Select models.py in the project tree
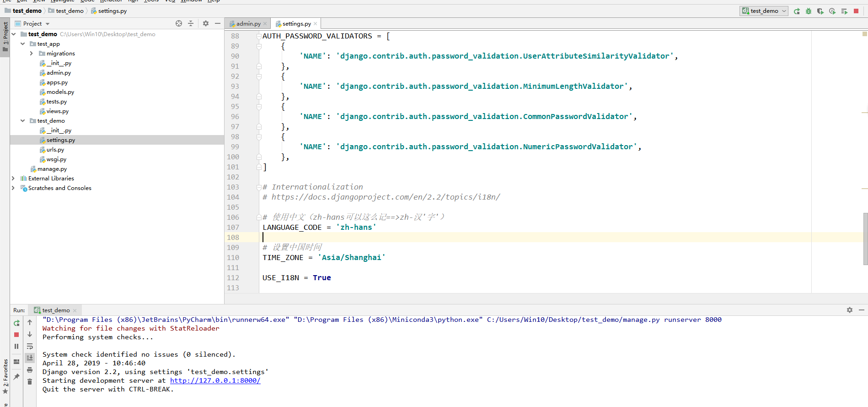This screenshot has height=407, width=868. point(60,92)
